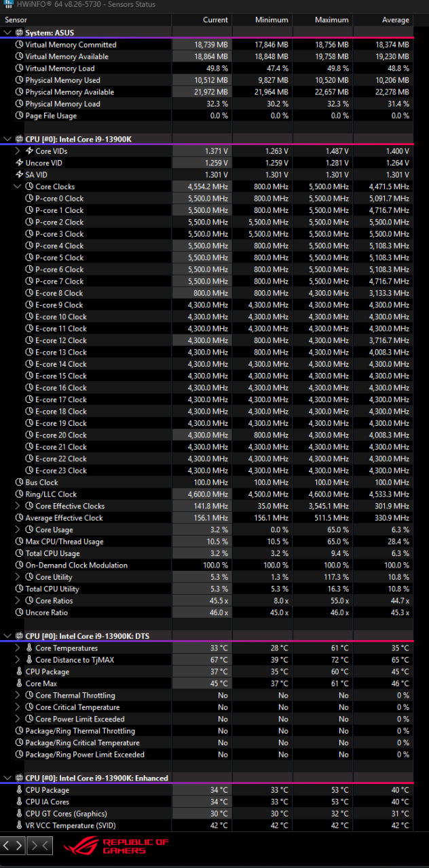Viewport: 429px width, 868px height.
Task: Select Package/Ring Critical Temperature label
Action: click(x=82, y=743)
